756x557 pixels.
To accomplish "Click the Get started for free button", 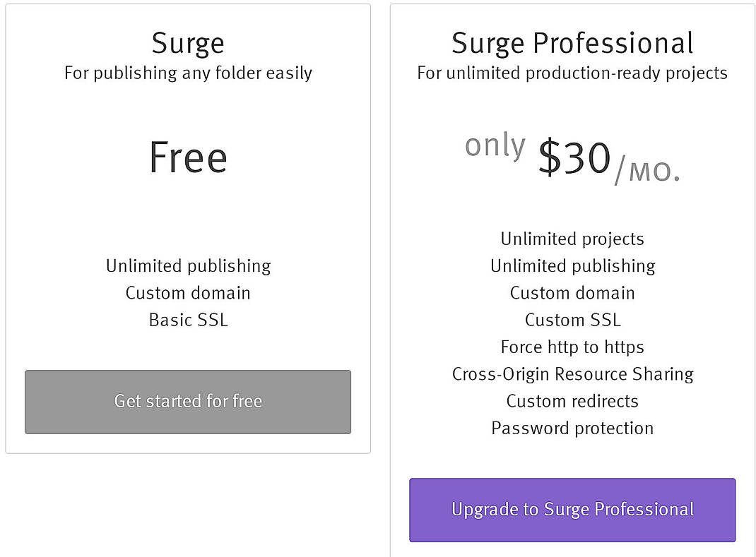I will [x=187, y=402].
